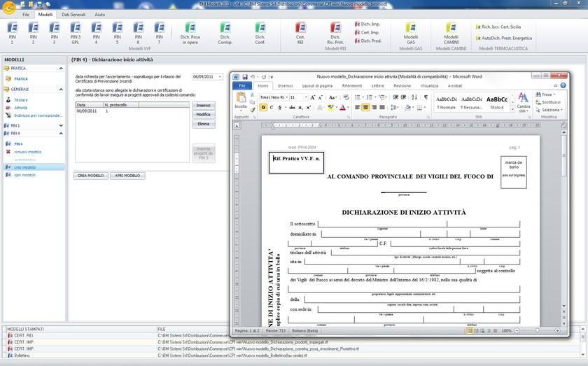This screenshot has height=366, width=588.
Task: Click the PIN 1 ribbon icon
Action: click(x=12, y=33)
